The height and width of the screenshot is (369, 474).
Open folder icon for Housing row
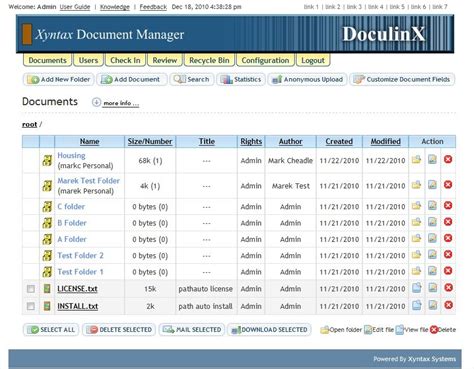coord(416,160)
